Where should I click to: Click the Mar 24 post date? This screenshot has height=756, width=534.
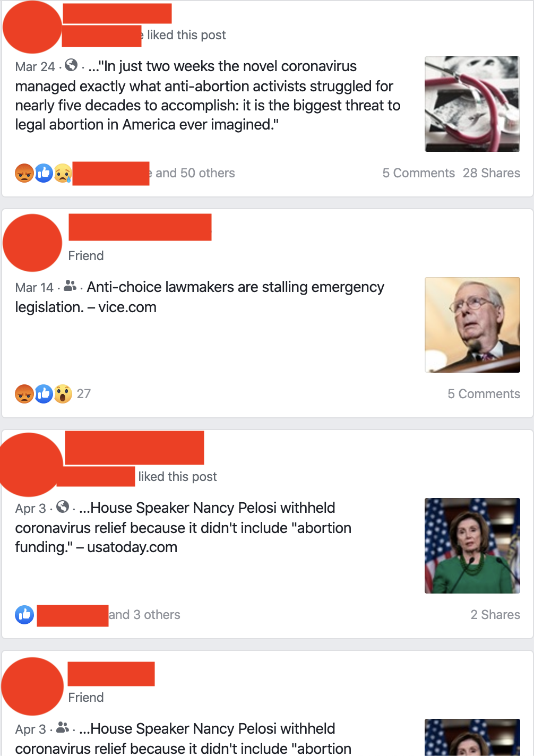pyautogui.click(x=35, y=67)
